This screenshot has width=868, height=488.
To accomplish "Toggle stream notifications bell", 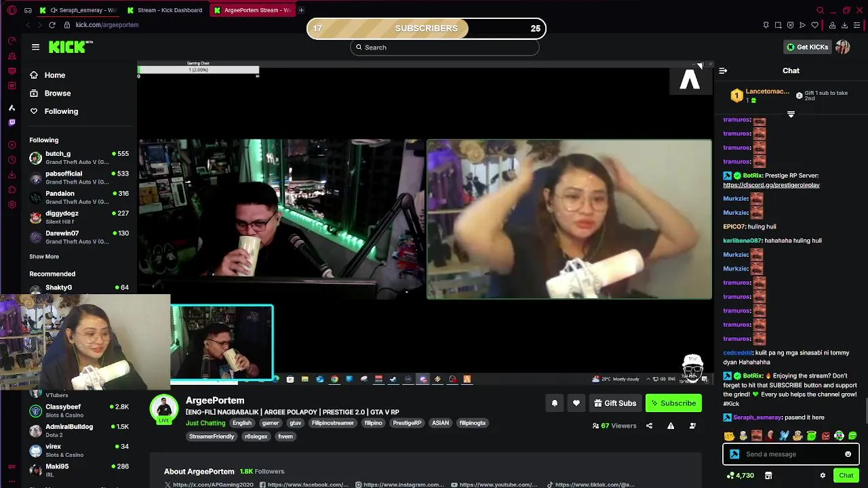I will tap(554, 403).
